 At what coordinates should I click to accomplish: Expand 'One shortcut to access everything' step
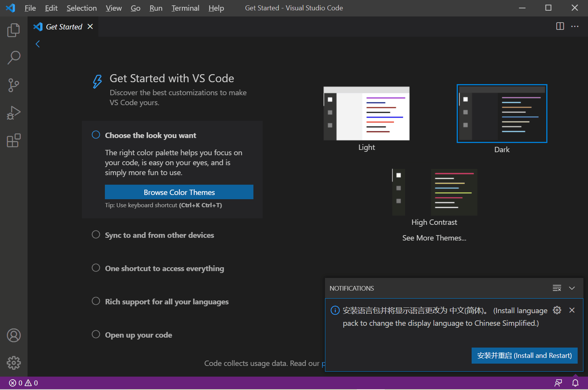click(165, 268)
